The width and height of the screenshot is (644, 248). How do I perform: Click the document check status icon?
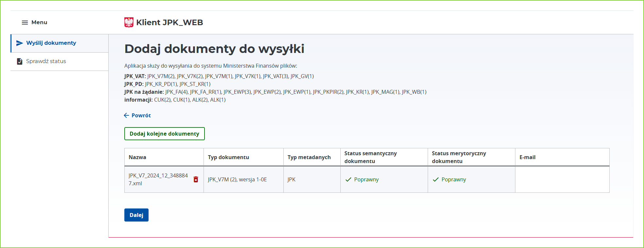tap(20, 61)
